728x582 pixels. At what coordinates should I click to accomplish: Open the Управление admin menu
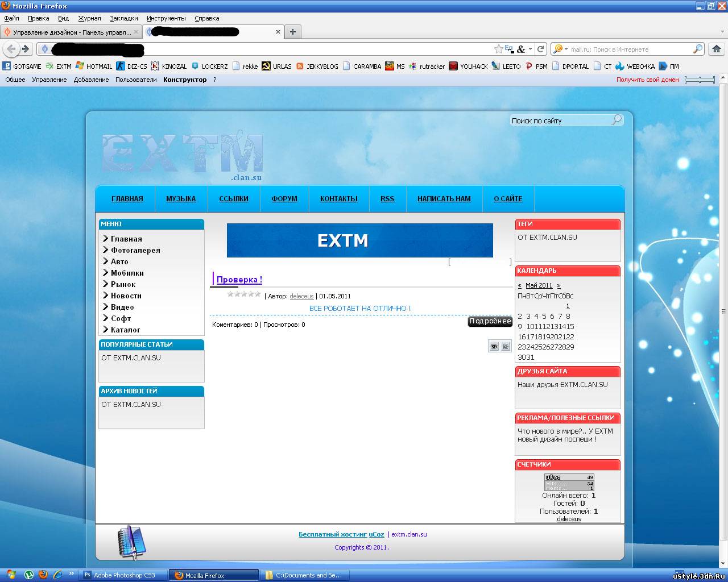[x=49, y=80]
